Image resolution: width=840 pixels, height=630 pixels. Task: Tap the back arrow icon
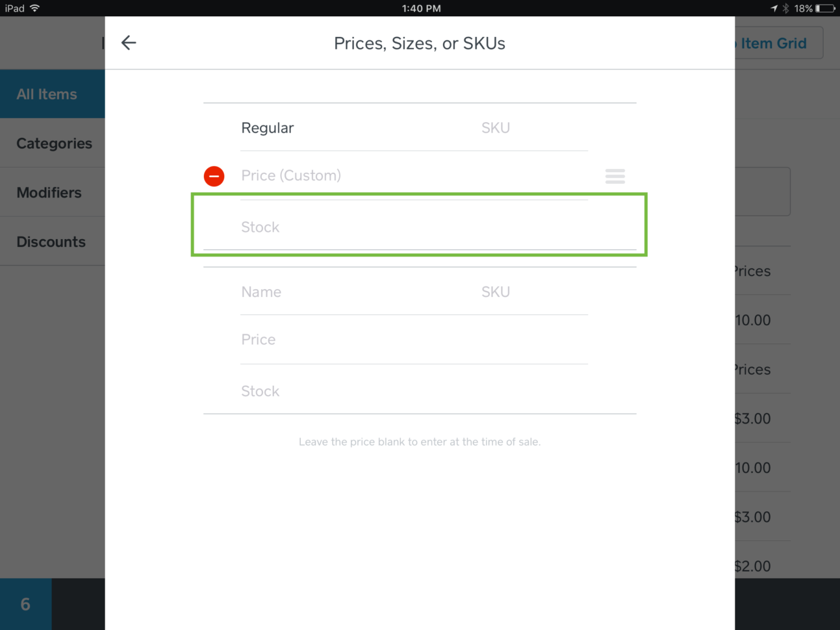pos(129,43)
